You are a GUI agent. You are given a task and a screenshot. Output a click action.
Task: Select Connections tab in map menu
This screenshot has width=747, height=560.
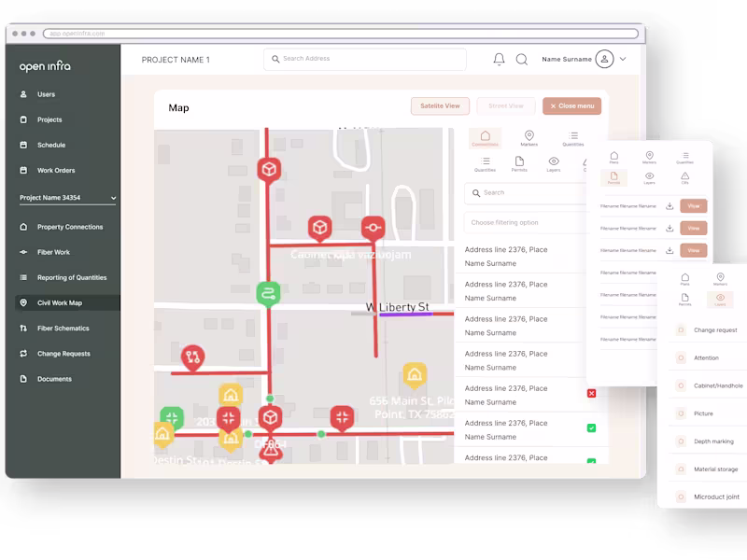pos(485,138)
